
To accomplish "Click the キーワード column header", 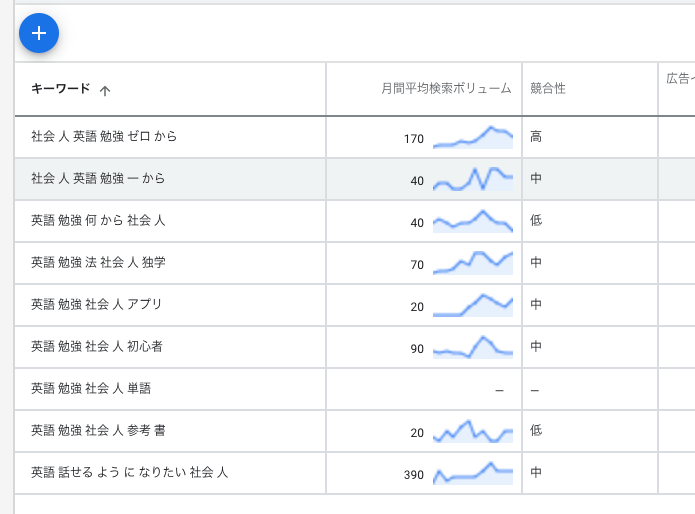I will (61, 89).
